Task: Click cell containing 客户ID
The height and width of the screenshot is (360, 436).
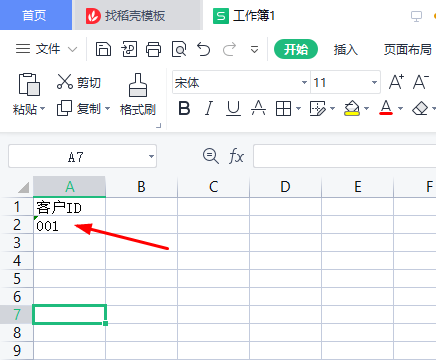Action: click(69, 207)
